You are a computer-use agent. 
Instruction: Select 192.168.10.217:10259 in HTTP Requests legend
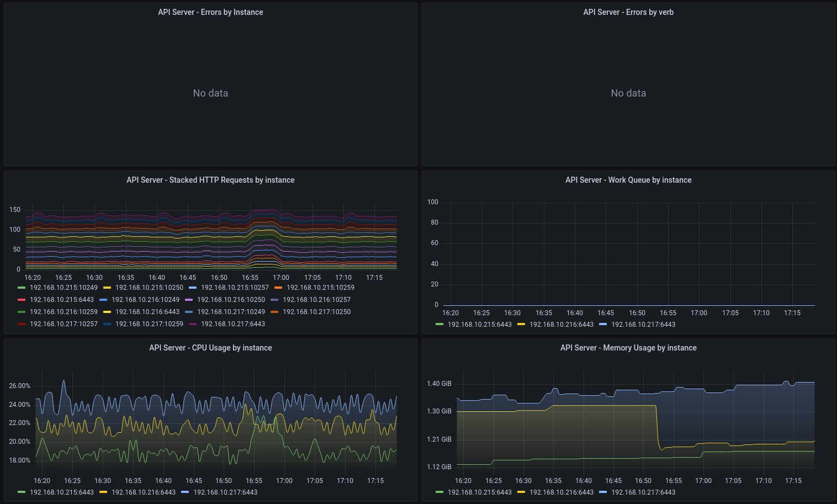coord(149,324)
